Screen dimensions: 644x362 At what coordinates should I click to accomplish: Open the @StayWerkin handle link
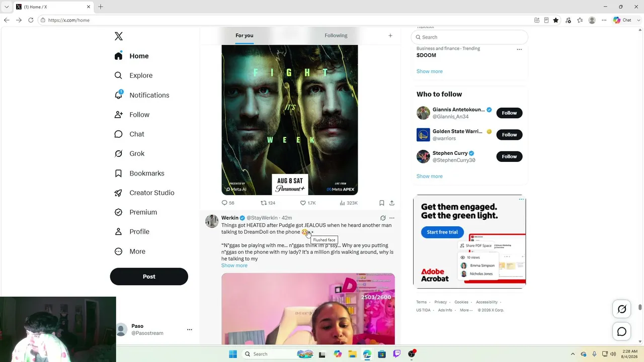point(262,218)
